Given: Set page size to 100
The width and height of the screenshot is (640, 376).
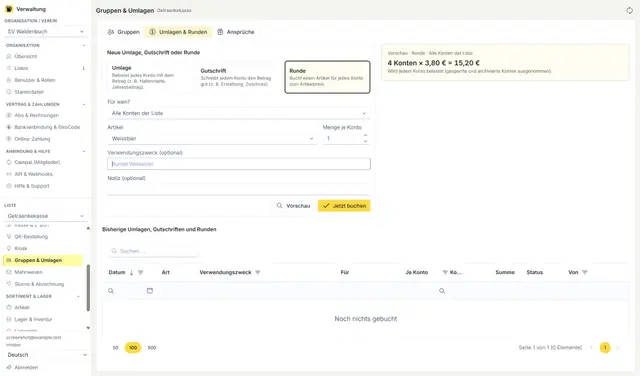Looking at the screenshot, I should [x=133, y=348].
